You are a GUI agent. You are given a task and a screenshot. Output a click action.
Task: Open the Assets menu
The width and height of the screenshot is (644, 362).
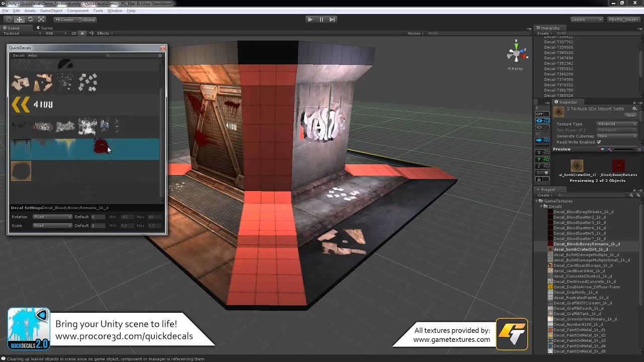point(30,11)
